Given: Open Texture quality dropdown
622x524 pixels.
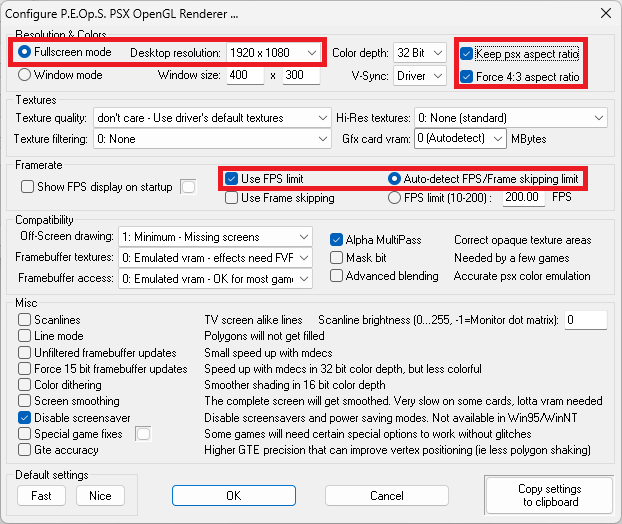Looking at the screenshot, I should point(212,118).
